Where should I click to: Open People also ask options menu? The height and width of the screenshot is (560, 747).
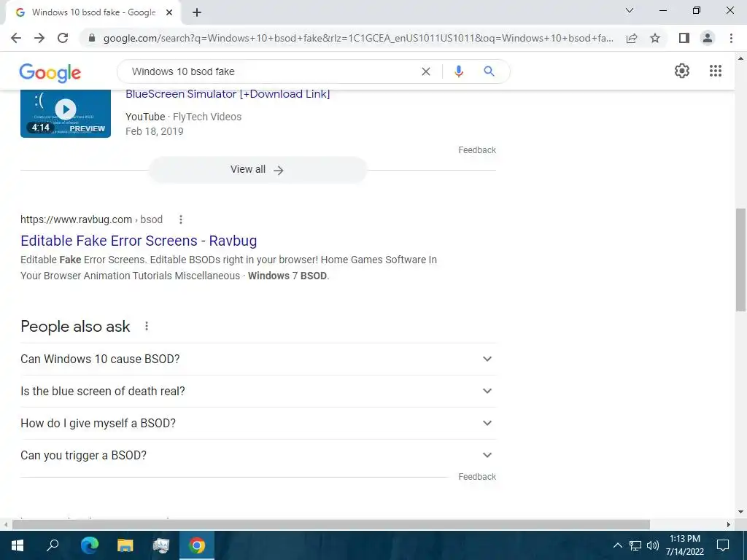147,326
